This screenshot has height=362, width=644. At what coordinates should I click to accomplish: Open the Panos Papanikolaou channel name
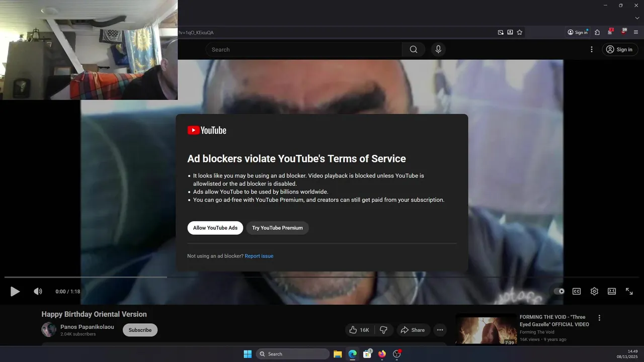tap(87, 327)
